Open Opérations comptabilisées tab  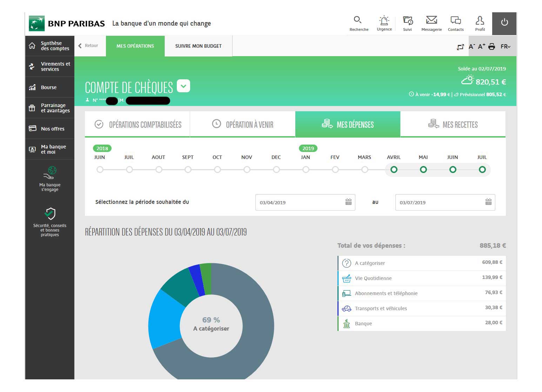click(138, 124)
